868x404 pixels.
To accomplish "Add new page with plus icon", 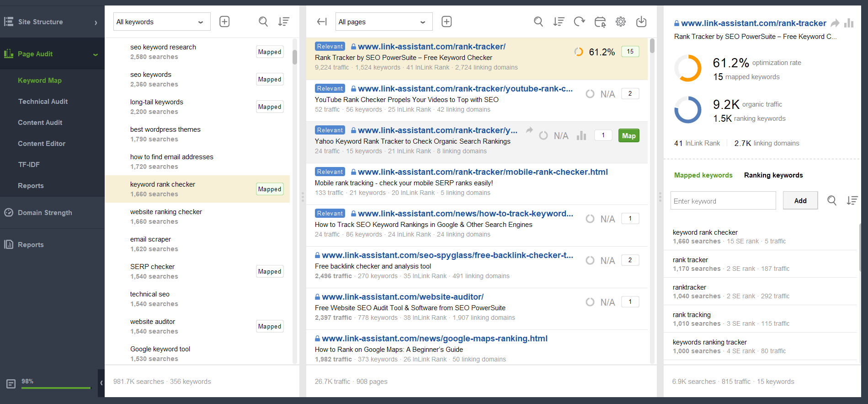I will [x=447, y=22].
